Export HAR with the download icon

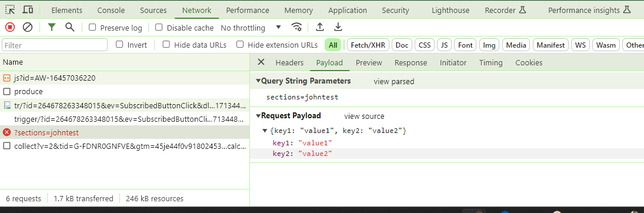point(338,27)
